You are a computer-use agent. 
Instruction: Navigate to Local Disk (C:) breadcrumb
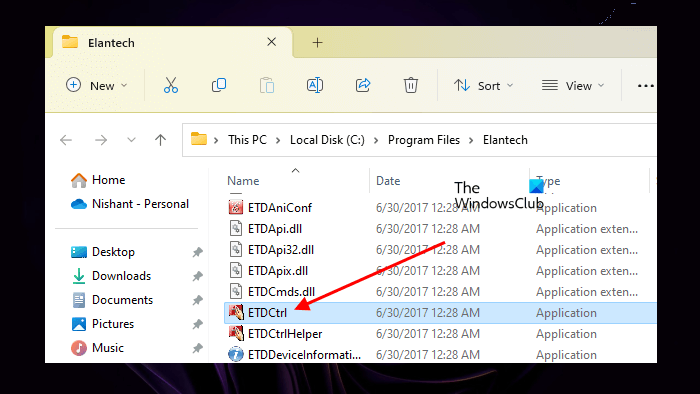pos(327,140)
